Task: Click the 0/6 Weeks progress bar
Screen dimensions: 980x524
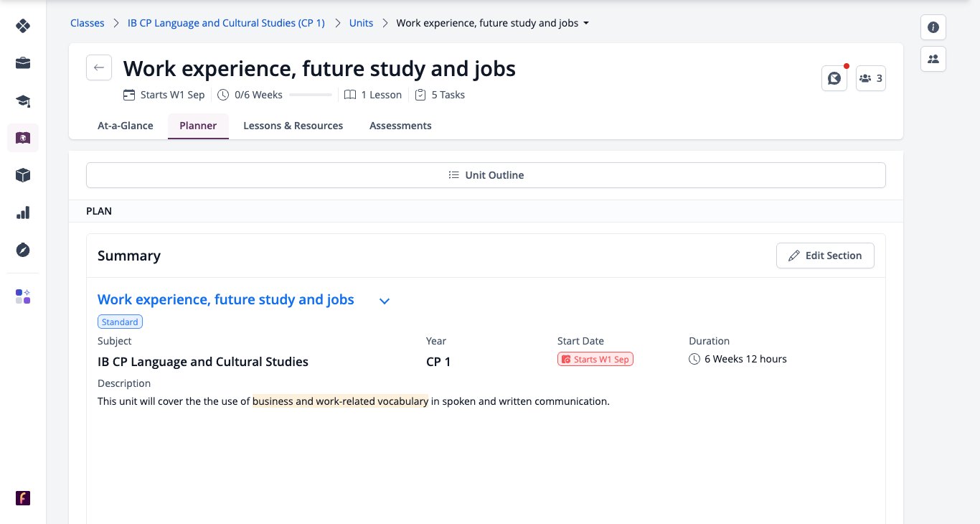Action: [311, 95]
